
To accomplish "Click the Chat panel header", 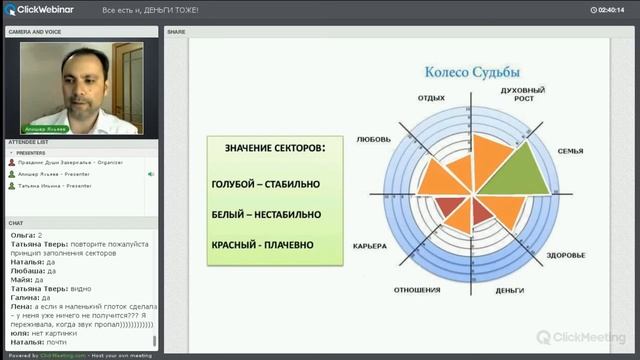I will pos(81,223).
